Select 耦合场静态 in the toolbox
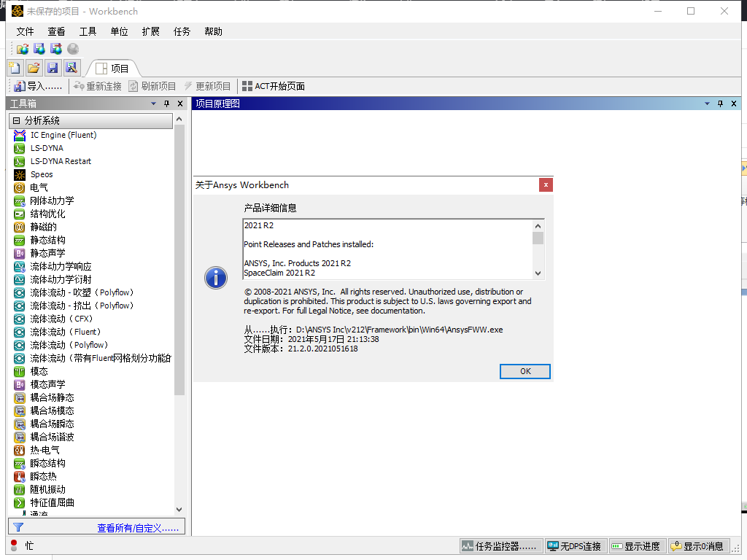The image size is (747, 560). (52, 397)
